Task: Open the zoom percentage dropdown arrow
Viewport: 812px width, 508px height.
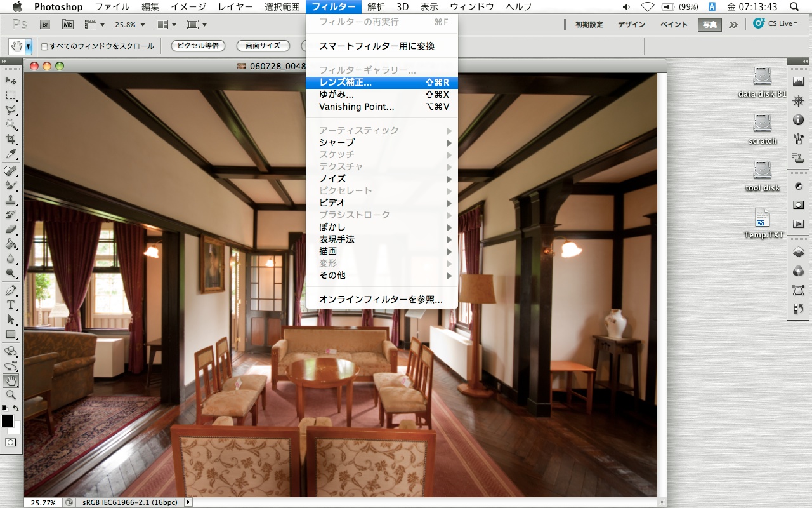Action: (x=143, y=26)
